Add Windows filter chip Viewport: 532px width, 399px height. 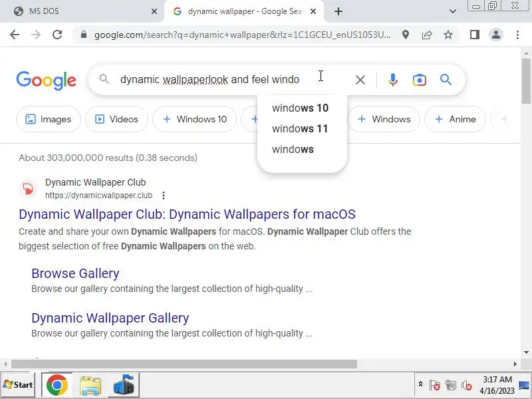(x=384, y=119)
